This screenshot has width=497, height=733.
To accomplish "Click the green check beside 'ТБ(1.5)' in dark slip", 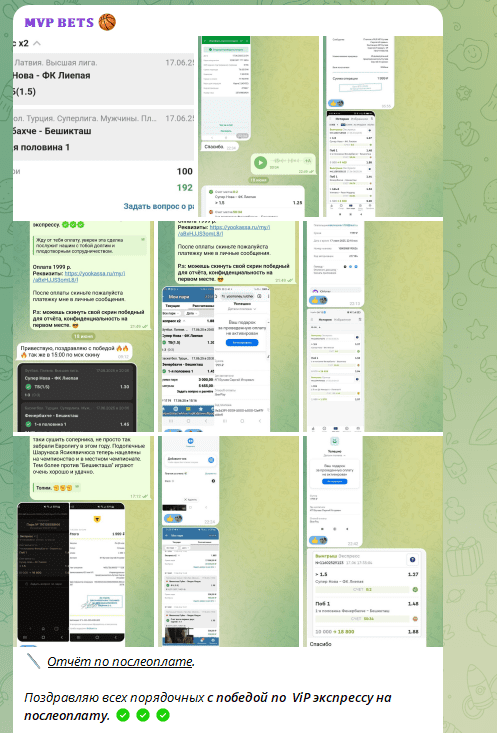I will pyautogui.click(x=29, y=387).
